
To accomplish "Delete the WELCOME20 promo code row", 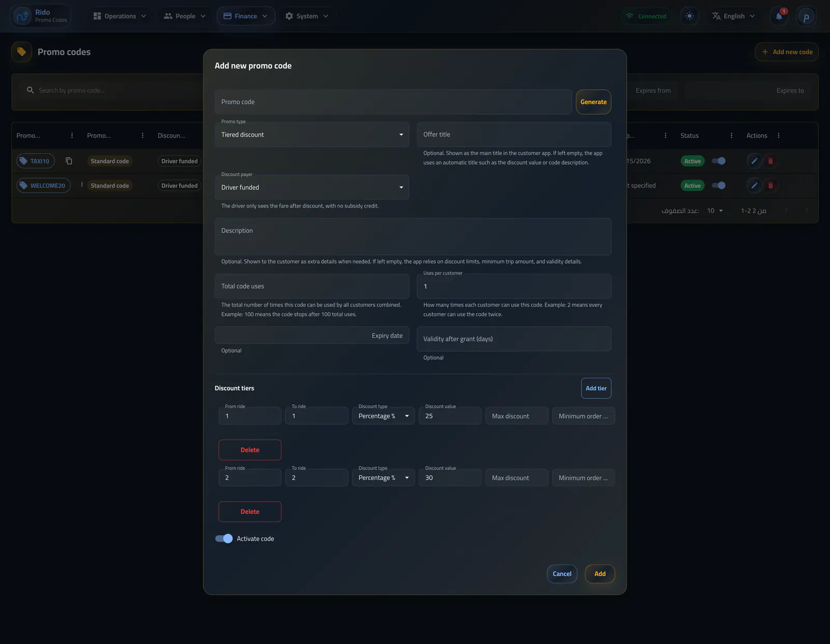I will pos(770,185).
